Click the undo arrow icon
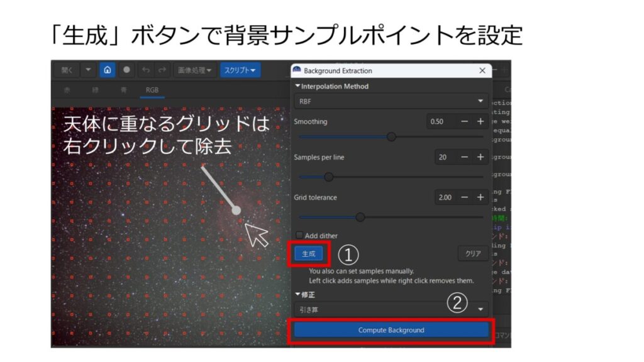This screenshot has height=362, width=644. click(146, 70)
